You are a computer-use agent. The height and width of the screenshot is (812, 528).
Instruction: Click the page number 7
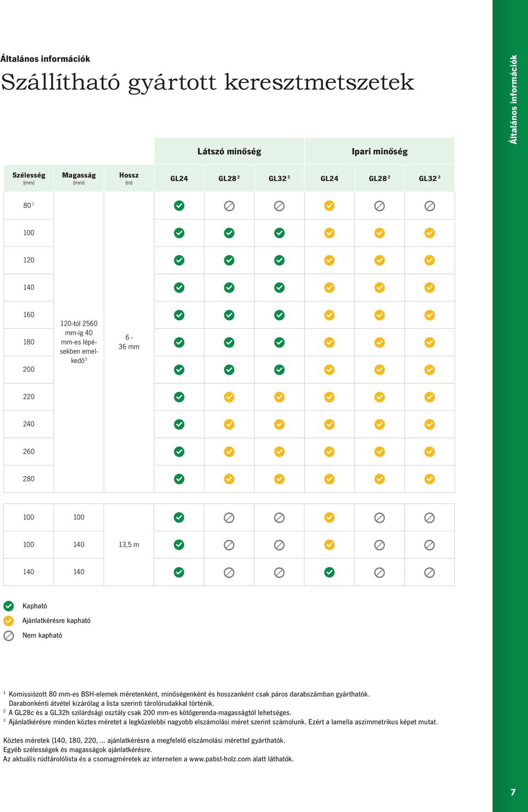(513, 792)
